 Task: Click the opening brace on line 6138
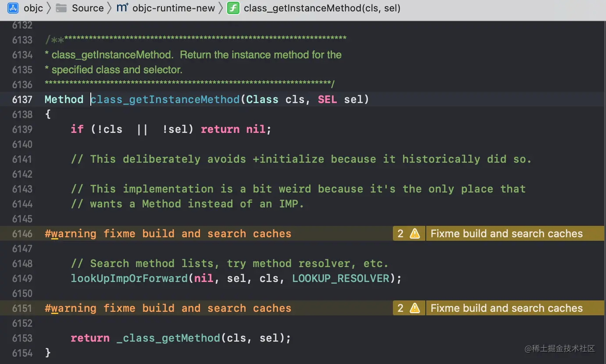click(48, 114)
